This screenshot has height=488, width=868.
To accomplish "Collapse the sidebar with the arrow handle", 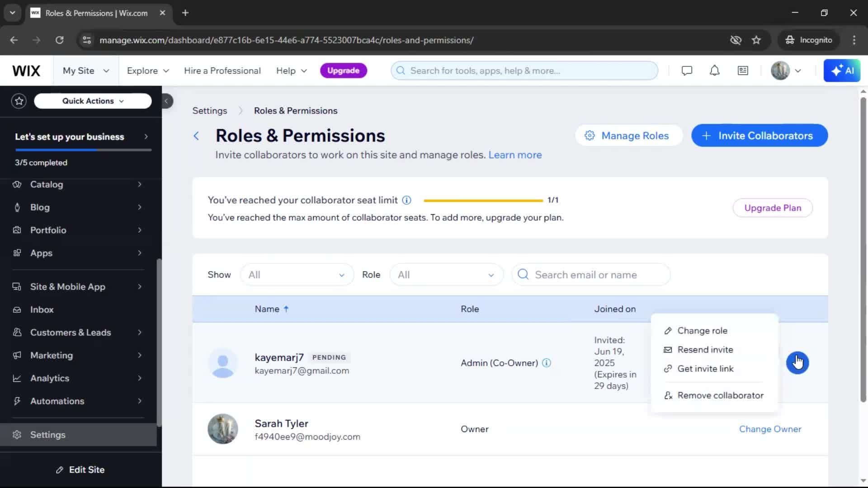I will [x=166, y=101].
